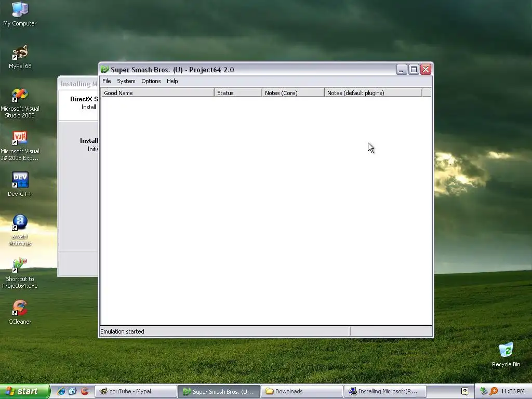The width and height of the screenshot is (532, 399).
Task: Switch to Super Smash Bros. taskbar button
Action: click(219, 391)
